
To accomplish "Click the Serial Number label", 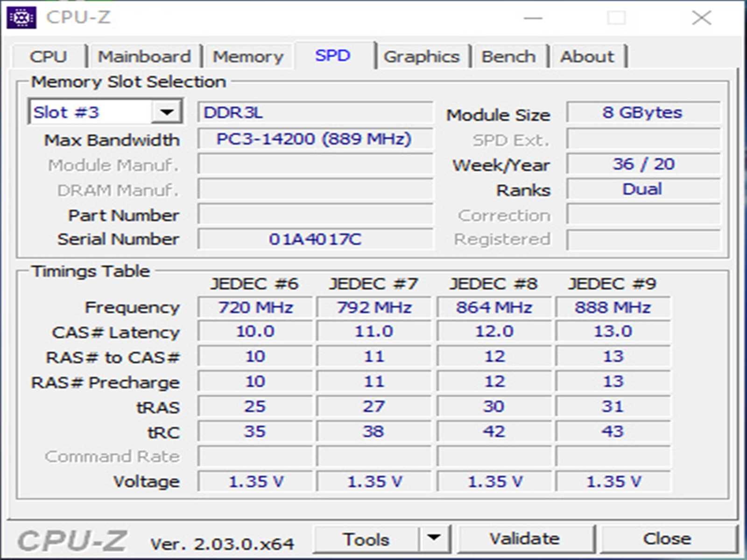I will coord(118,239).
